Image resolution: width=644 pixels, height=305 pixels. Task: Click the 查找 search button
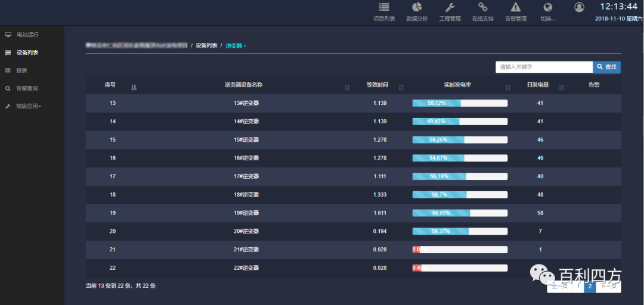tap(606, 67)
